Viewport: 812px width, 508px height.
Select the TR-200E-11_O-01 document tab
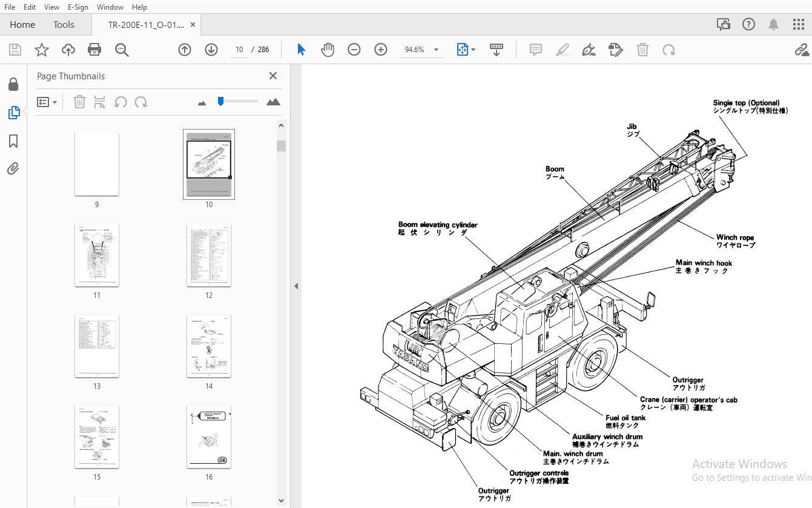click(x=146, y=25)
